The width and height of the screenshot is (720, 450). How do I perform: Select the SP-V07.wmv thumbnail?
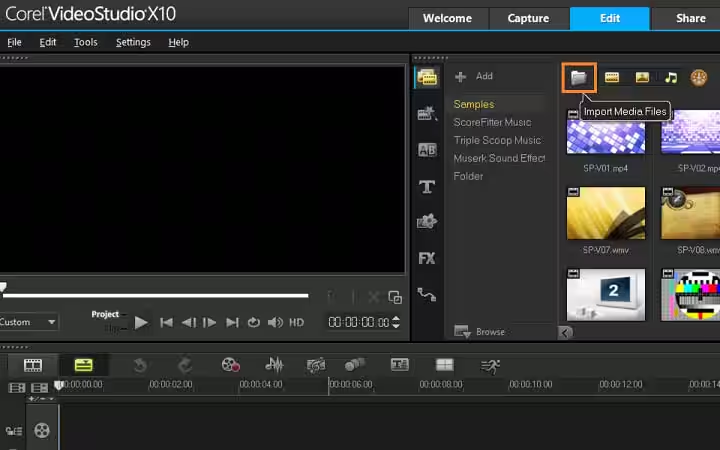click(x=605, y=212)
